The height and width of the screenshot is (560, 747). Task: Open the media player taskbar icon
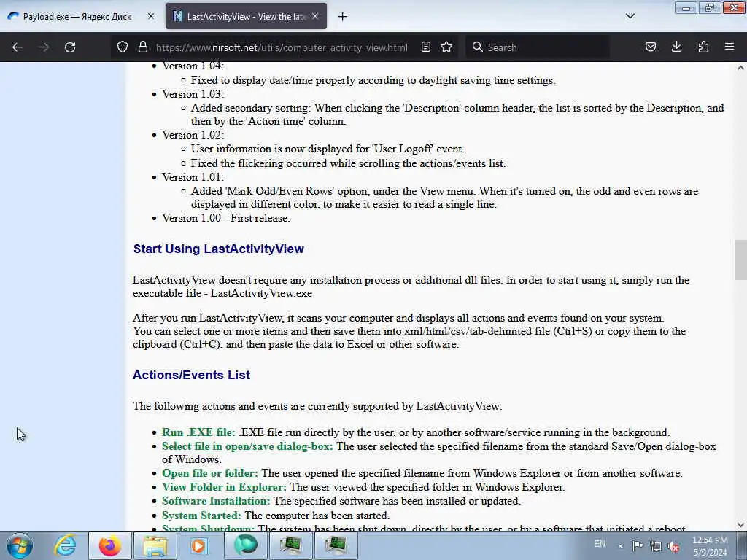tap(200, 545)
